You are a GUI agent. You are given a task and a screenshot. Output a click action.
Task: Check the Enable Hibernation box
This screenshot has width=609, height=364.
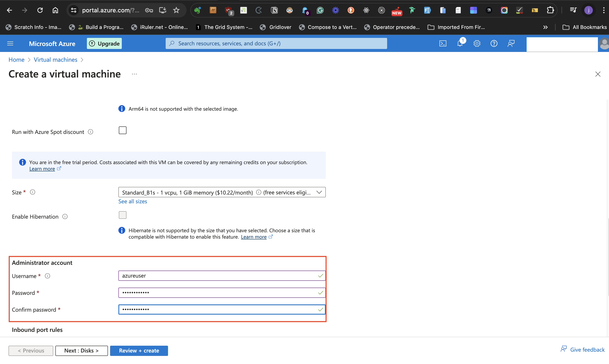click(x=122, y=215)
